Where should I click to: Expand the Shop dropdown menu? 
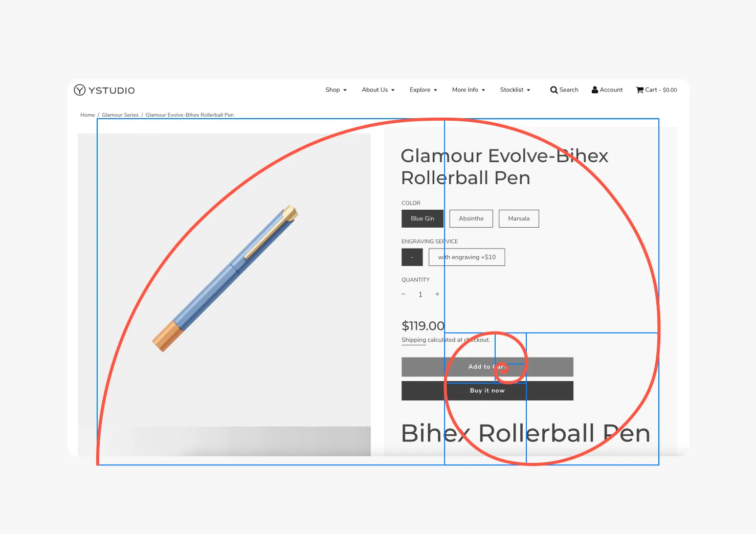[336, 90]
